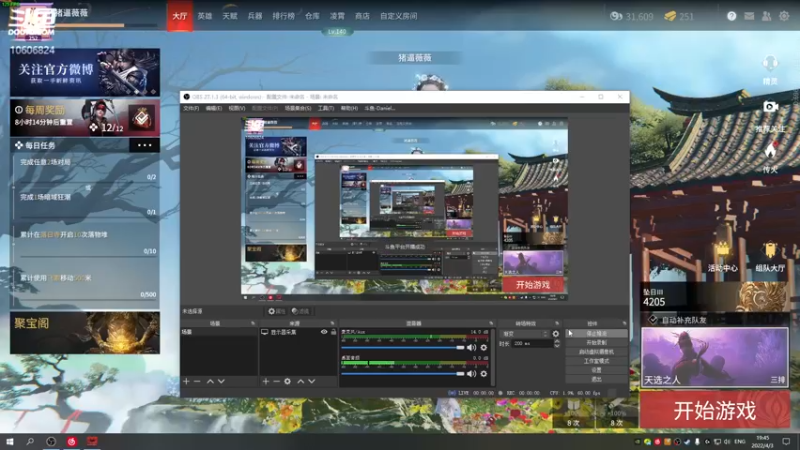Open OBS 场景集合(S) menu

coord(298,108)
